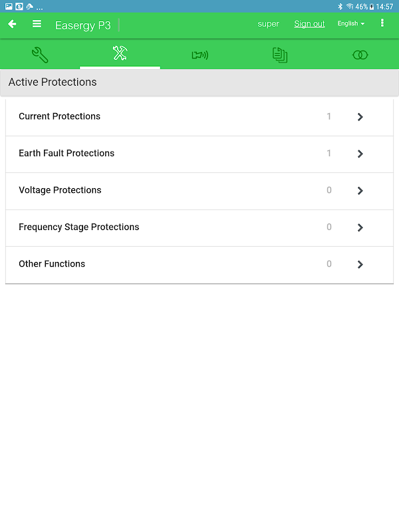
Task: Tap the super user label
Action: tap(268, 24)
